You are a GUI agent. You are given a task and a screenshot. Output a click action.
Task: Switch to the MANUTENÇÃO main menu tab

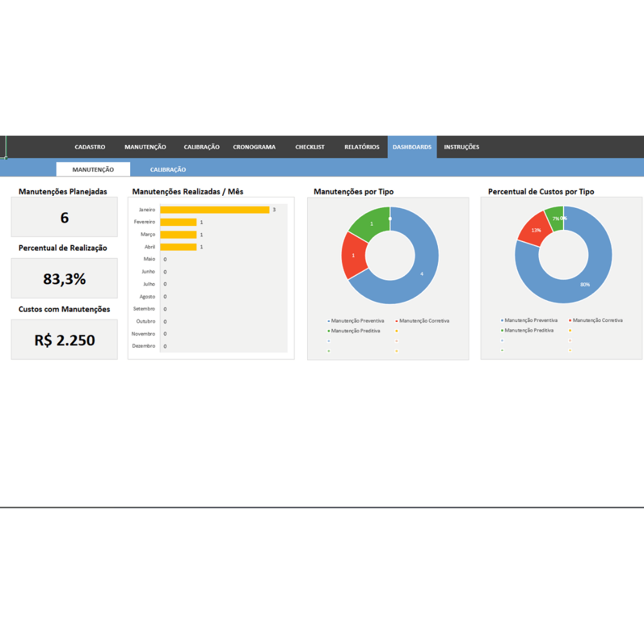(146, 147)
